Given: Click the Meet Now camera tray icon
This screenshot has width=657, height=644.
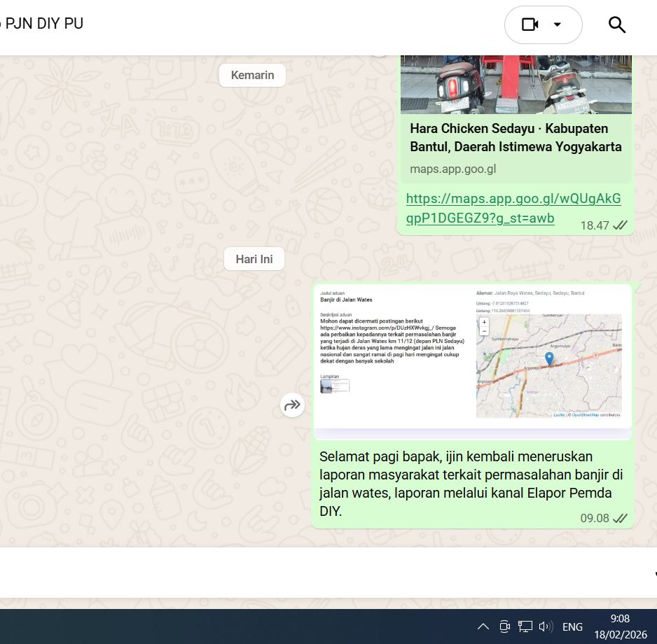Looking at the screenshot, I should point(504,626).
